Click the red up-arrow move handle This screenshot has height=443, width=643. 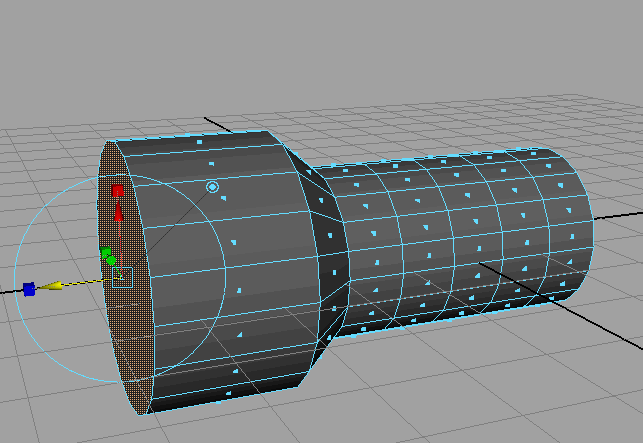(x=119, y=211)
